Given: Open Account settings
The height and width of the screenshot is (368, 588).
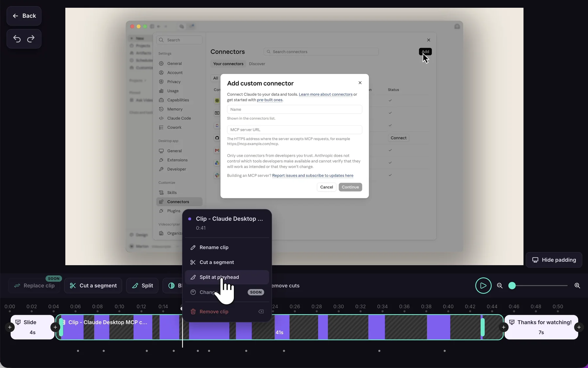Looking at the screenshot, I should tap(179, 72).
